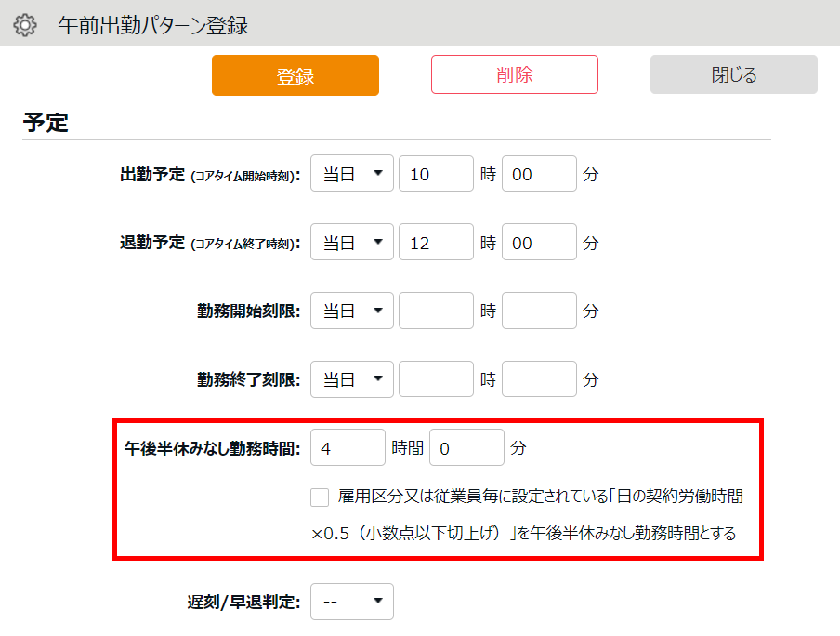Open the 遅刻/早退判定 dropdown

[352, 602]
